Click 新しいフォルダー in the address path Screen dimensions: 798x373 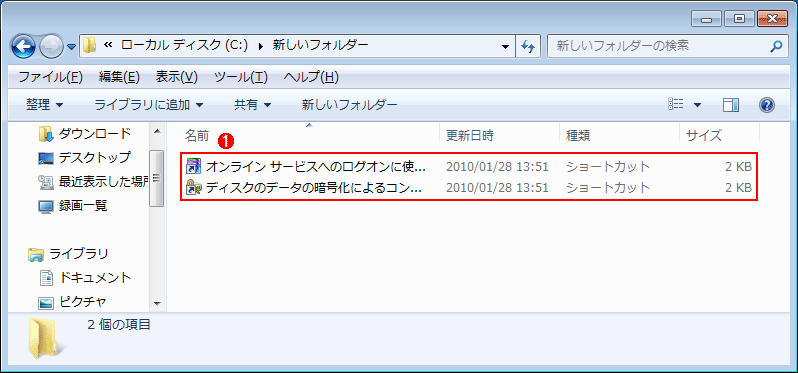coord(321,46)
